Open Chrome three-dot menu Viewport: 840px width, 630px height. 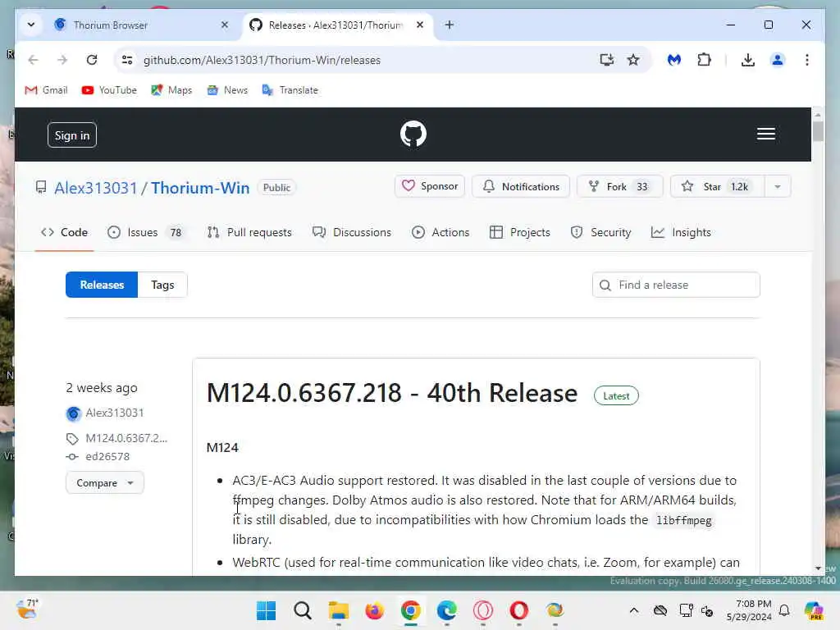click(807, 60)
